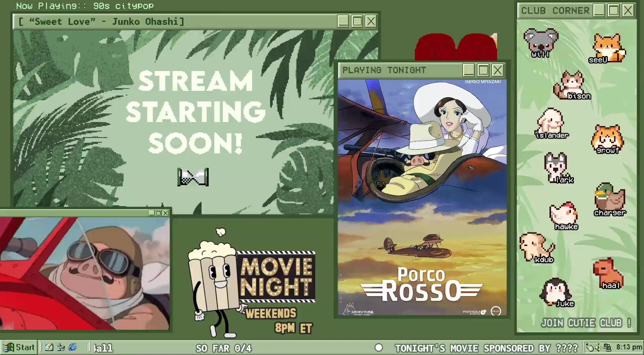Select the husky avatar labeled lark

pos(558,168)
